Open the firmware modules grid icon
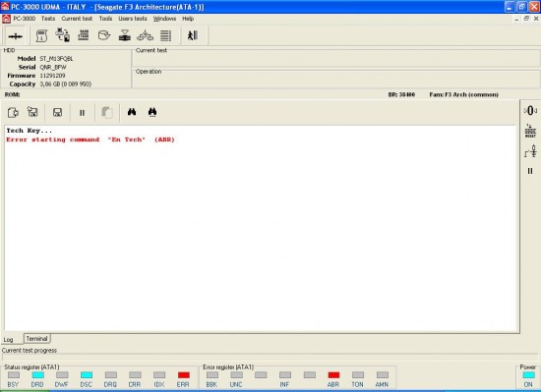The image size is (541, 392). pos(84,35)
